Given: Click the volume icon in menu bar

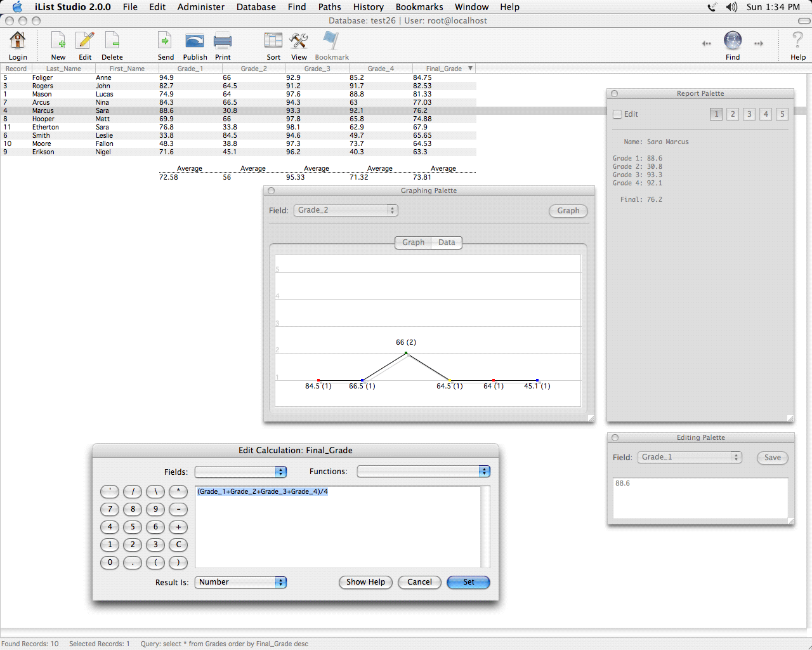Looking at the screenshot, I should point(732,7).
